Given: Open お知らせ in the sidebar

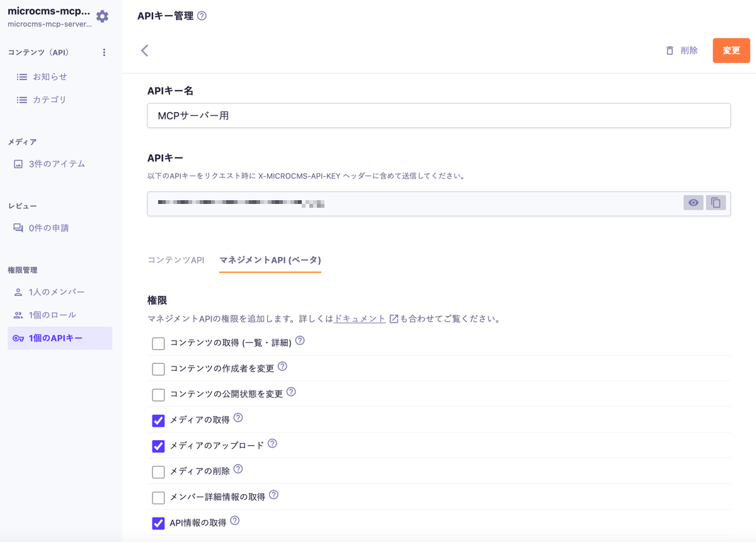Looking at the screenshot, I should [x=50, y=77].
